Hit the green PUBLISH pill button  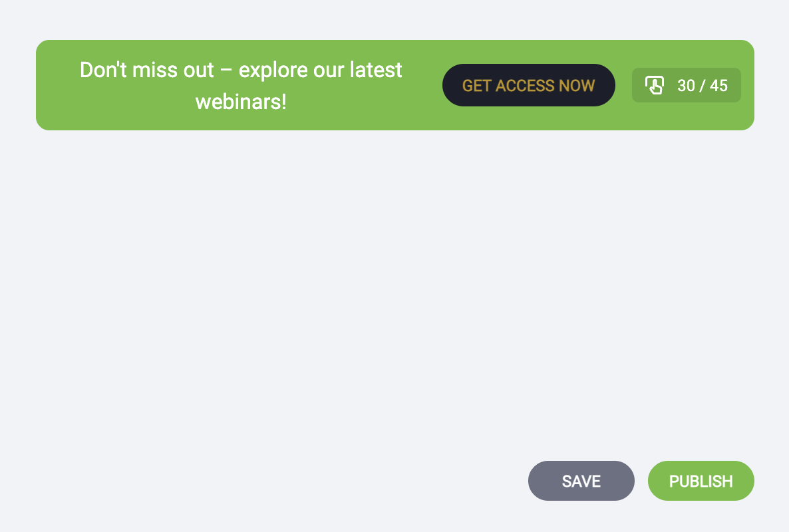(701, 481)
